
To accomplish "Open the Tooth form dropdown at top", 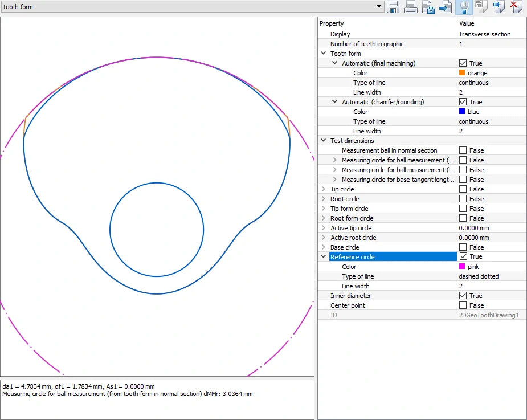I will (379, 7).
